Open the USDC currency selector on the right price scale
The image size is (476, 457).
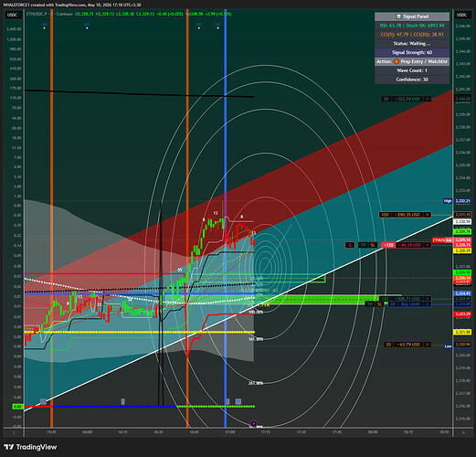(462, 15)
